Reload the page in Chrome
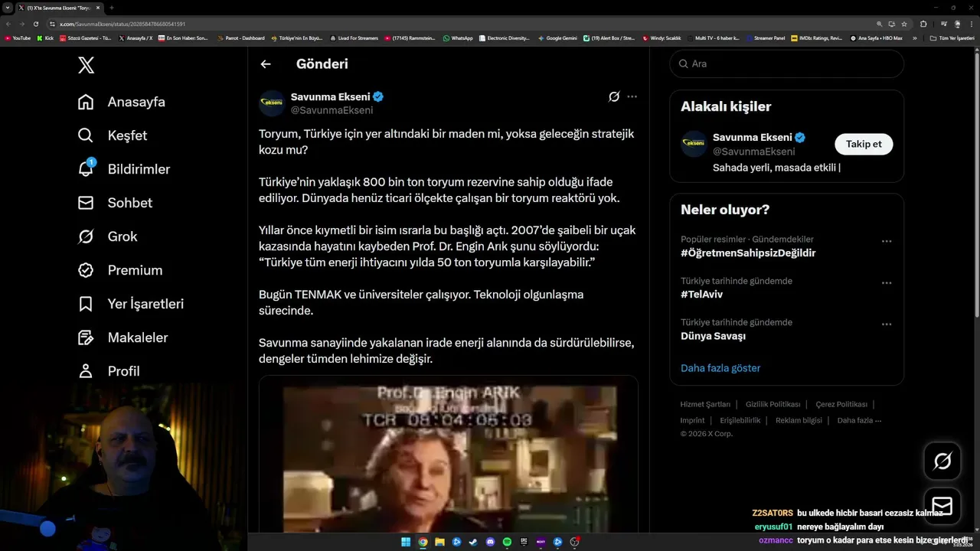This screenshot has width=980, height=551. click(x=36, y=24)
